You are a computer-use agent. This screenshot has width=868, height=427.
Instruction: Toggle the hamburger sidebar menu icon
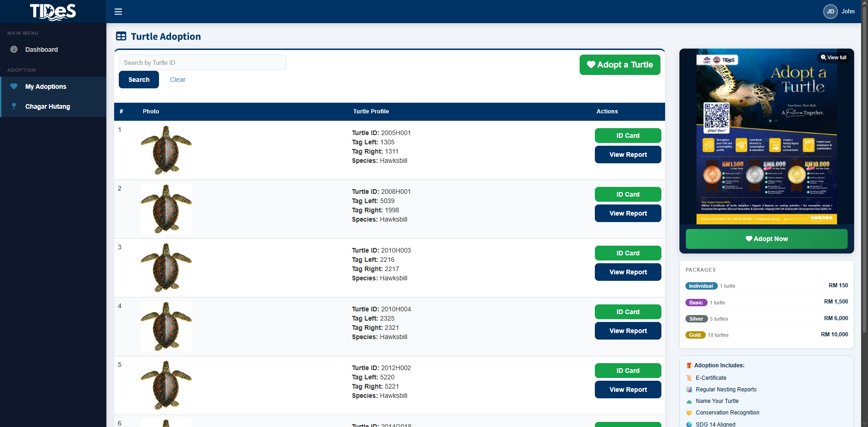[x=118, y=12]
